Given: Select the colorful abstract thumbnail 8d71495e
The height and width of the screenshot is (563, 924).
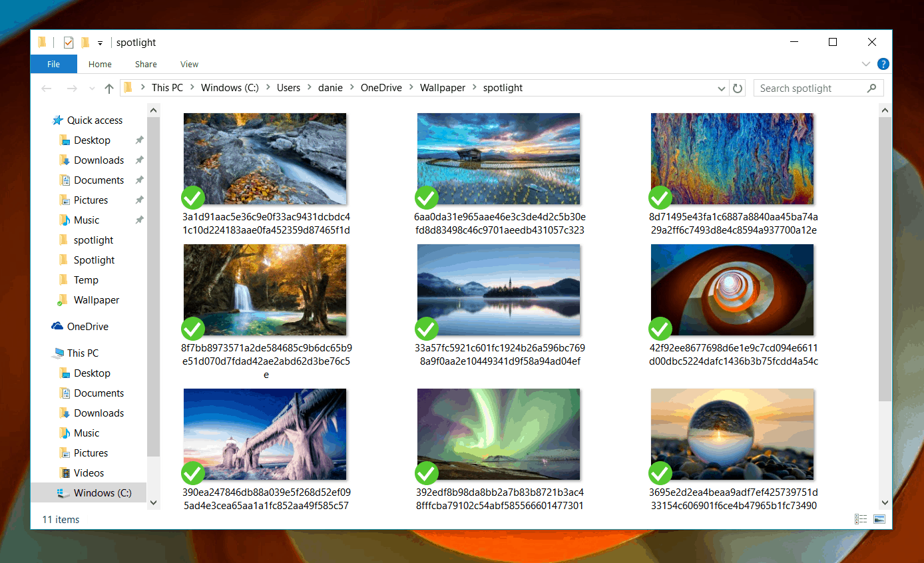Looking at the screenshot, I should pos(732,158).
